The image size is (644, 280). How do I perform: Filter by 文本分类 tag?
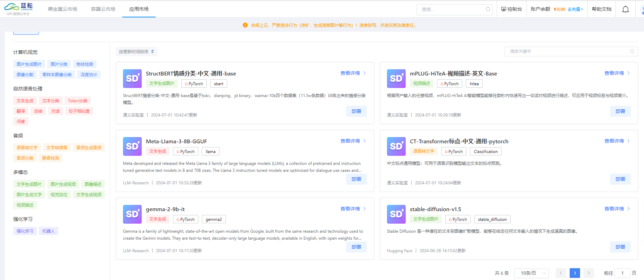coord(51,101)
